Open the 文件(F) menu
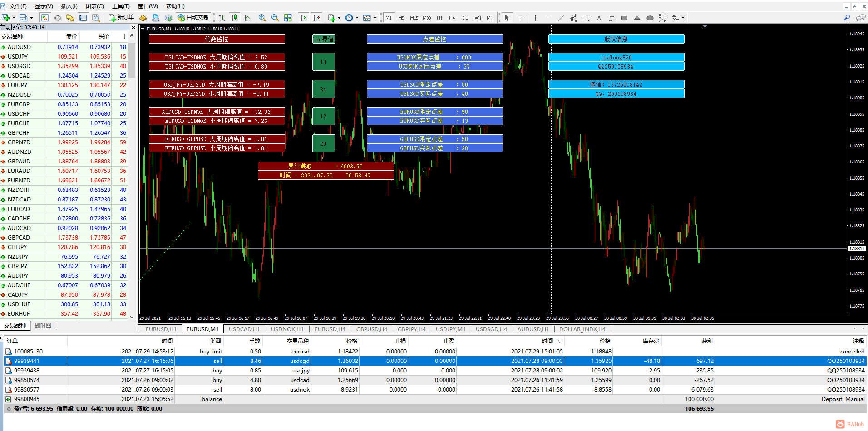Screen dimensions: 868x431 [18, 6]
